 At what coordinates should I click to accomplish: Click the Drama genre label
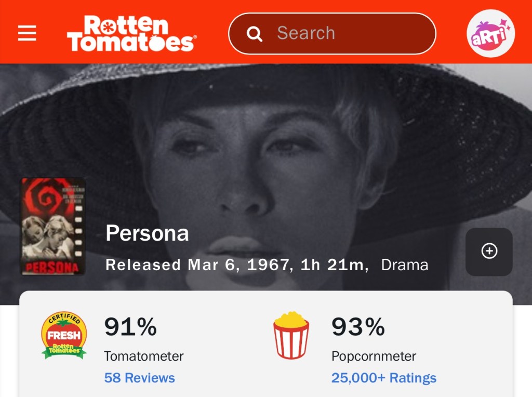404,265
